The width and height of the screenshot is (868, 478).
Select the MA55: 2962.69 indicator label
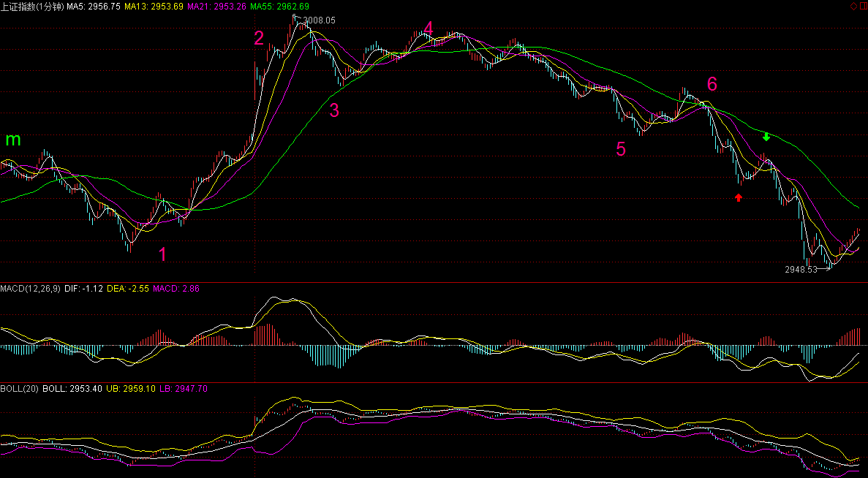click(279, 6)
